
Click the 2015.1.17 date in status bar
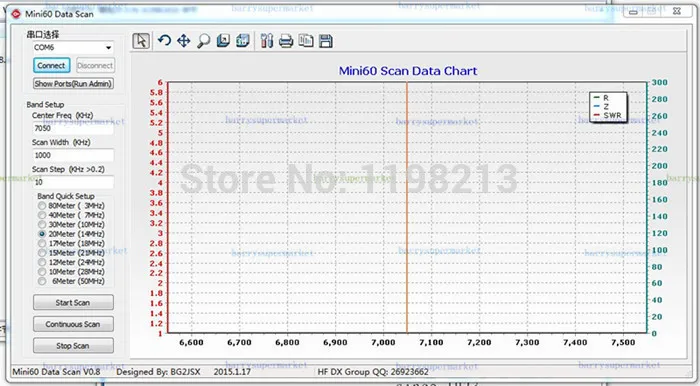point(232,371)
